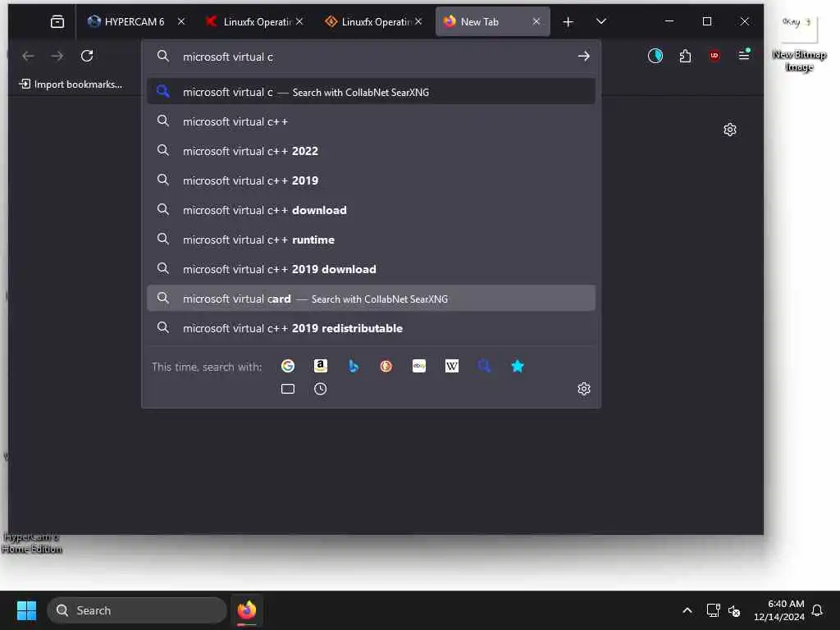This screenshot has width=840, height=630.
Task: Search this time with Wikipedia
Action: (x=452, y=366)
